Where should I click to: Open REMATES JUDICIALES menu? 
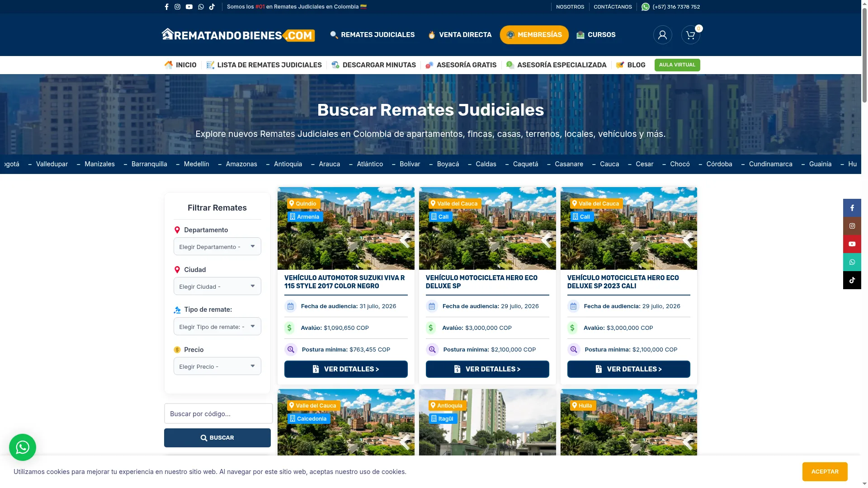point(372,35)
